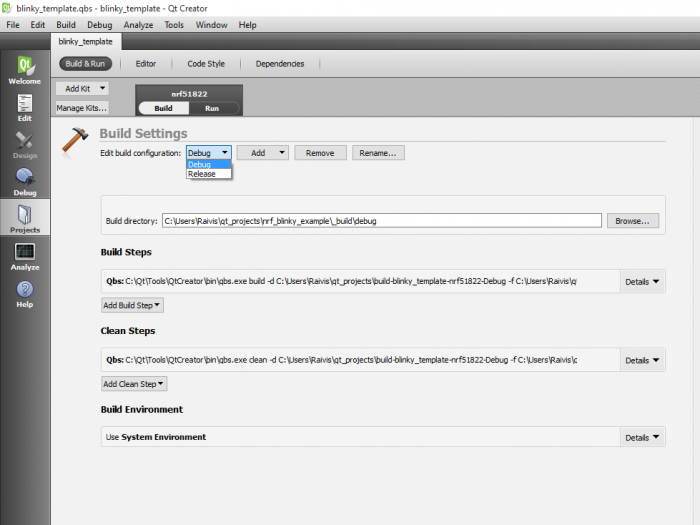Image resolution: width=700 pixels, height=525 pixels.
Task: Click the Rename... button
Action: [379, 153]
